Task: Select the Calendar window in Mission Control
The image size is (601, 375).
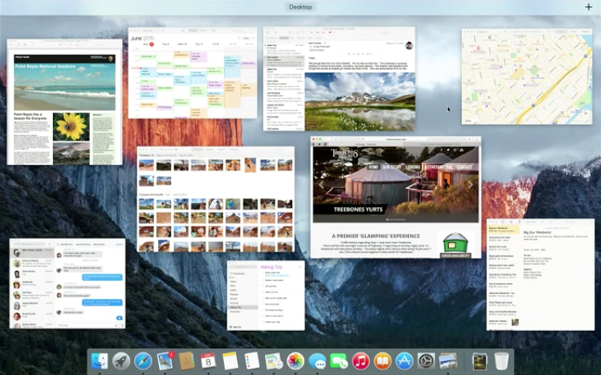Action: pyautogui.click(x=192, y=73)
